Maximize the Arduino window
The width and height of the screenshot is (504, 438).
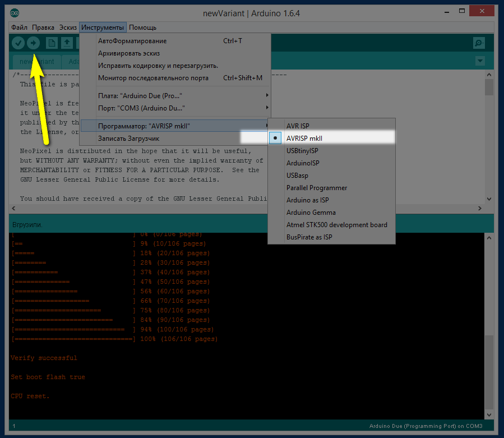[x=462, y=11]
